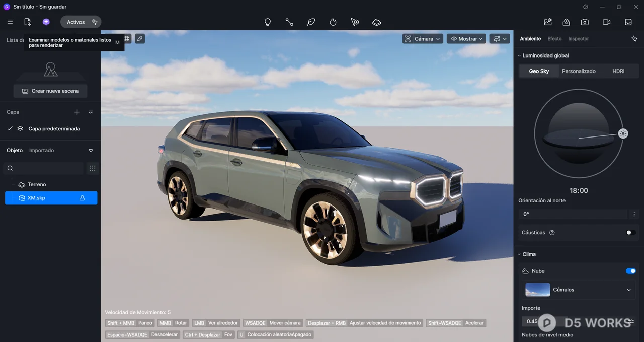Switch to the Objeto tab
The height and width of the screenshot is (342, 644).
click(x=15, y=151)
